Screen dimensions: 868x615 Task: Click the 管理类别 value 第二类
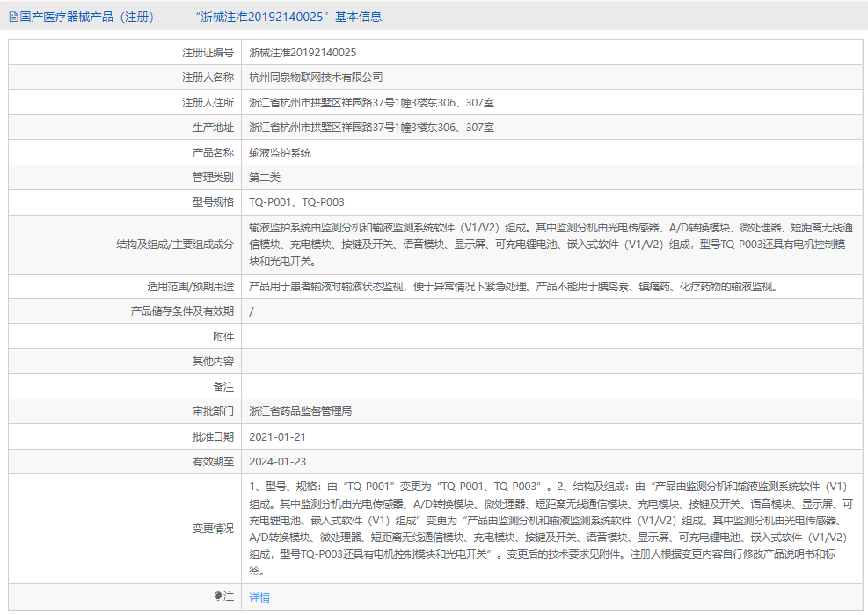[266, 177]
